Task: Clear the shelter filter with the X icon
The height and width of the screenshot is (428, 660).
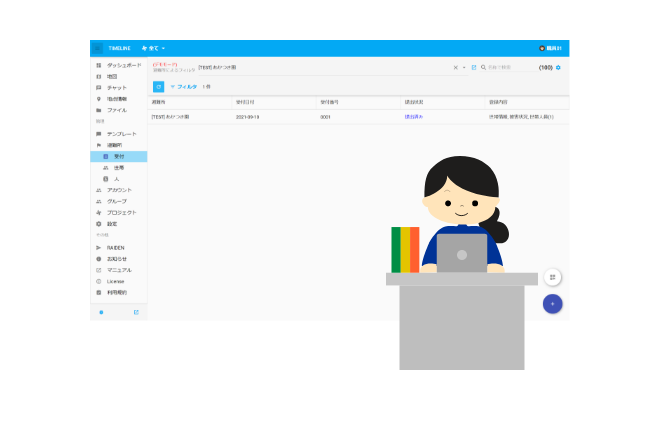Action: [x=455, y=67]
